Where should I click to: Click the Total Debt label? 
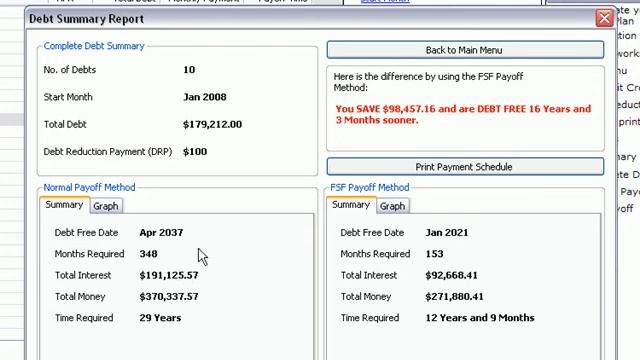(x=65, y=124)
